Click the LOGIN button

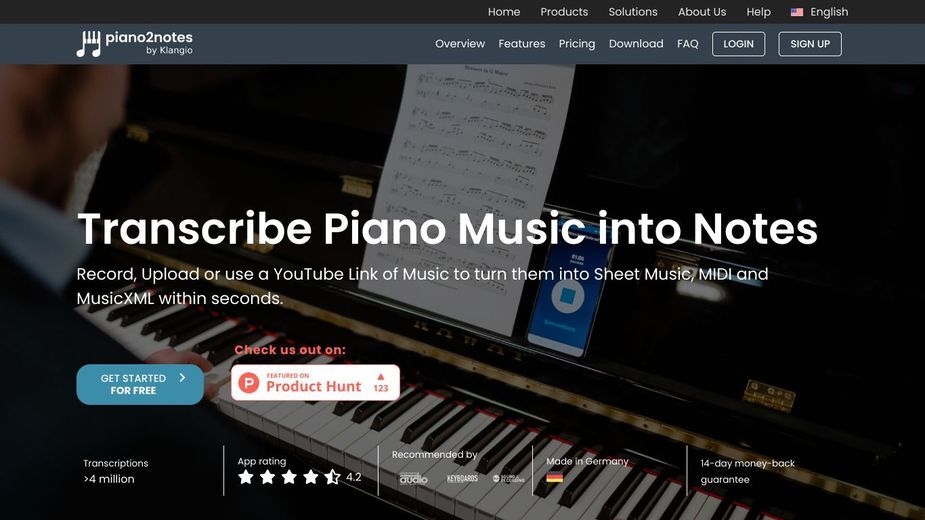[738, 44]
